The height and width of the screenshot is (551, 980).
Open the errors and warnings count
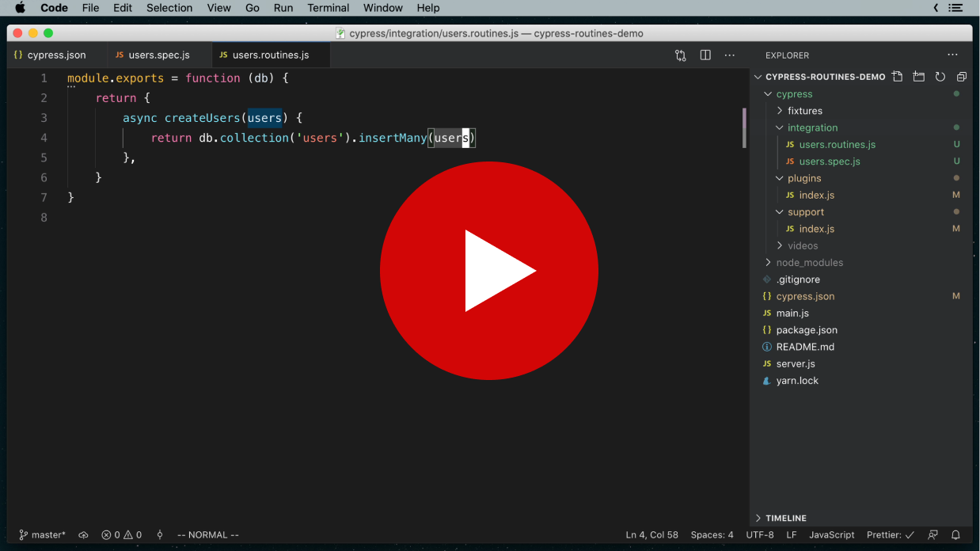tap(122, 535)
